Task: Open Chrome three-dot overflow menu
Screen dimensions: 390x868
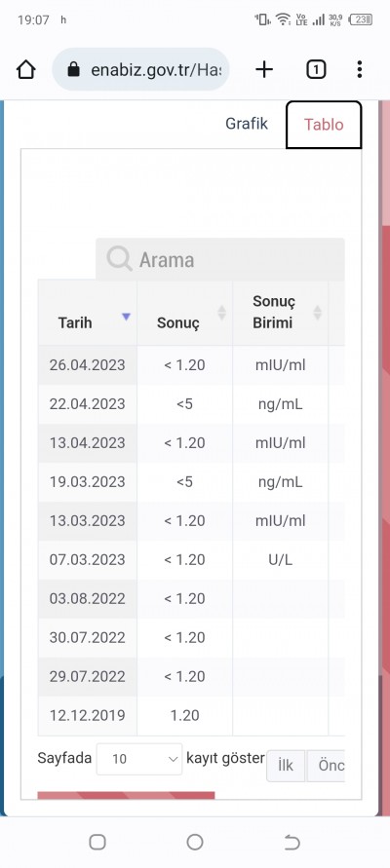Action: pos(360,69)
